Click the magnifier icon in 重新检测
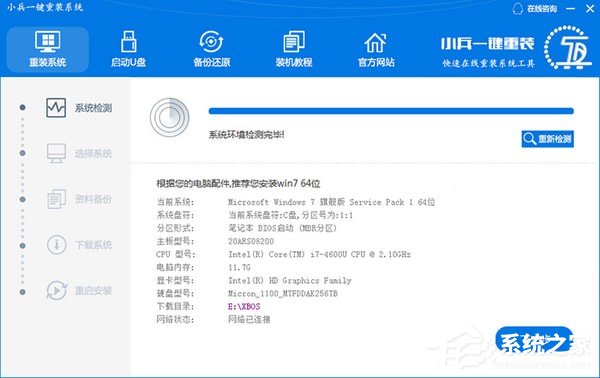This screenshot has height=378, width=600. click(x=530, y=138)
